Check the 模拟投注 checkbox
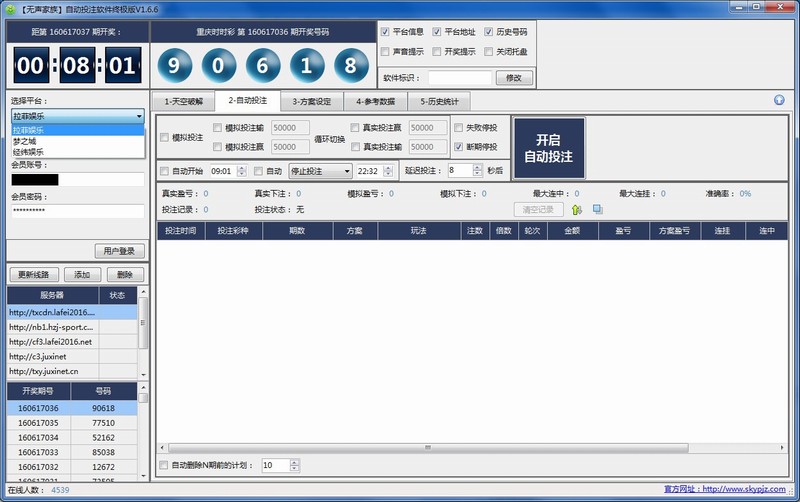 click(x=165, y=137)
